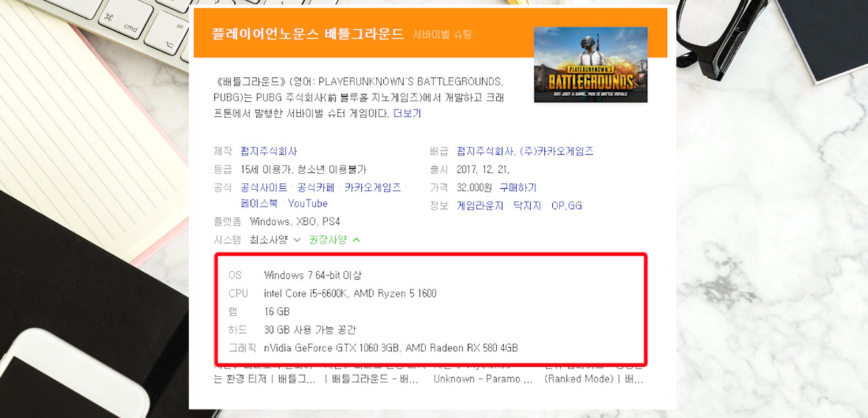
Task: Click the 32,000원 price text
Action: click(475, 187)
